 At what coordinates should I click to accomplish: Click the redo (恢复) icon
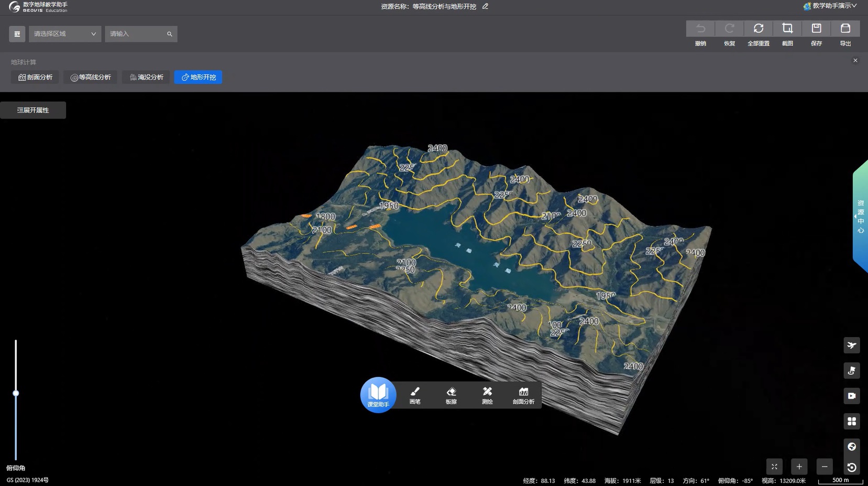pos(729,28)
